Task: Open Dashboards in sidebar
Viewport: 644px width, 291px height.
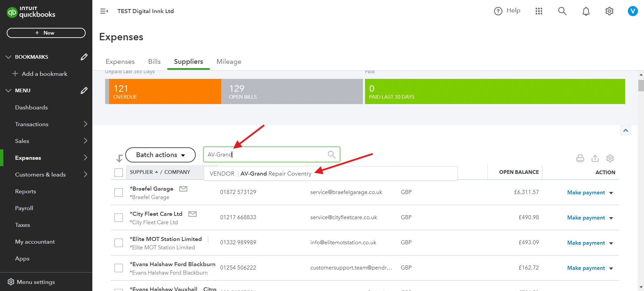Action: 31,107
